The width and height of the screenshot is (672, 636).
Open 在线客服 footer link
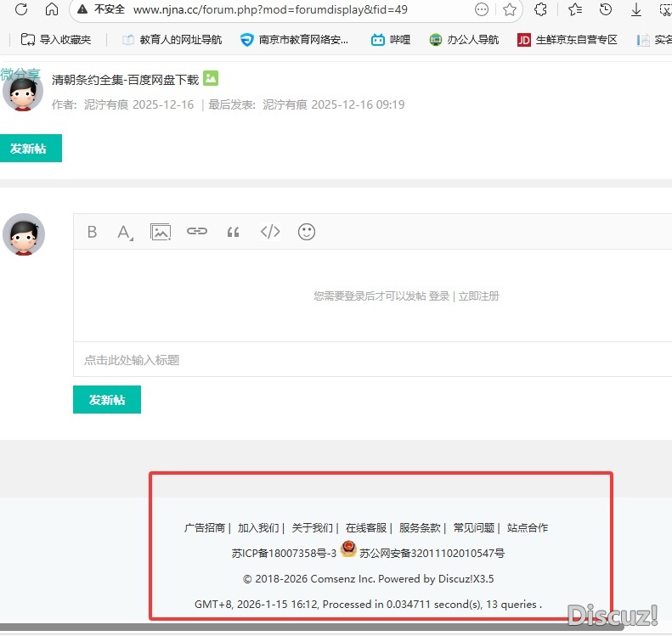(366, 527)
